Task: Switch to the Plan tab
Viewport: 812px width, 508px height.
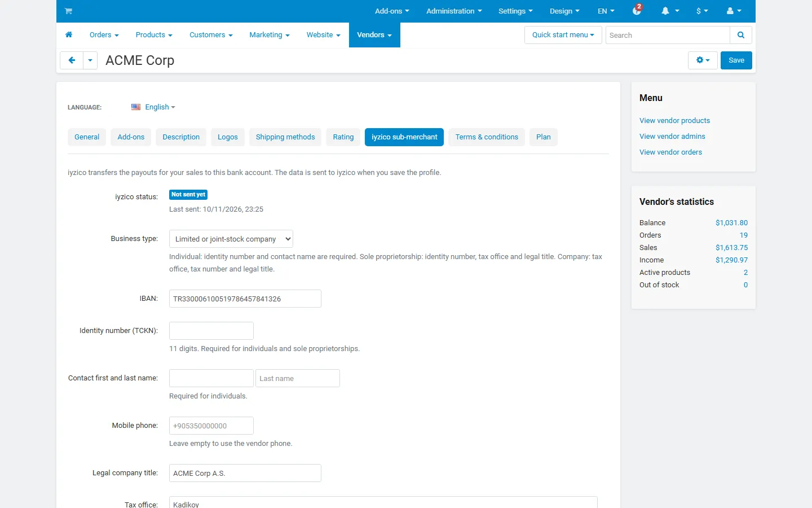Action: pos(544,137)
